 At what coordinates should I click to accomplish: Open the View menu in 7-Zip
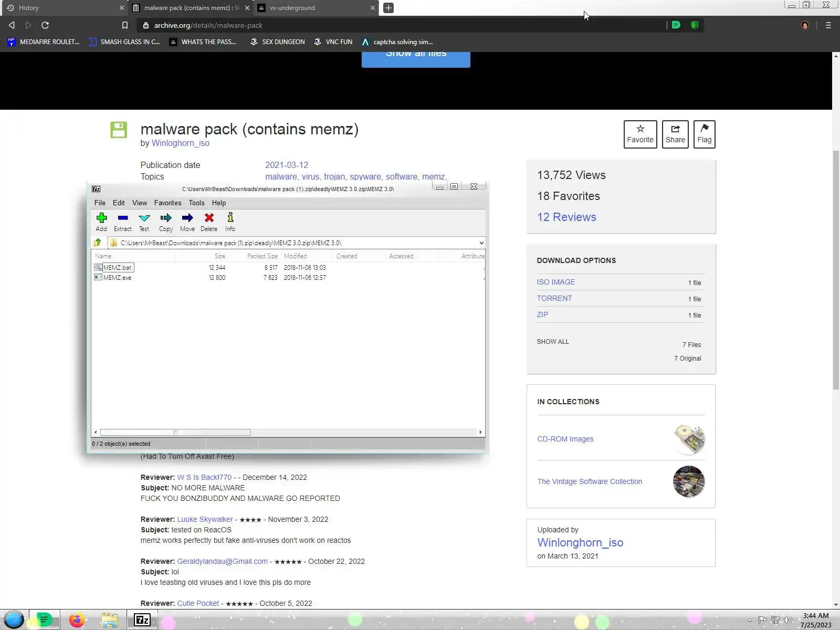tap(140, 203)
